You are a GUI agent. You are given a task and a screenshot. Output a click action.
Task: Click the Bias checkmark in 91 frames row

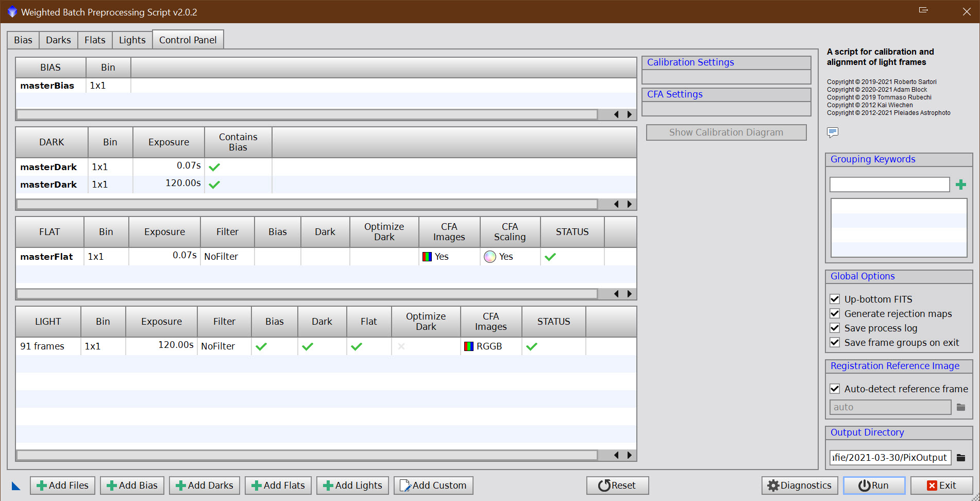[x=261, y=346]
